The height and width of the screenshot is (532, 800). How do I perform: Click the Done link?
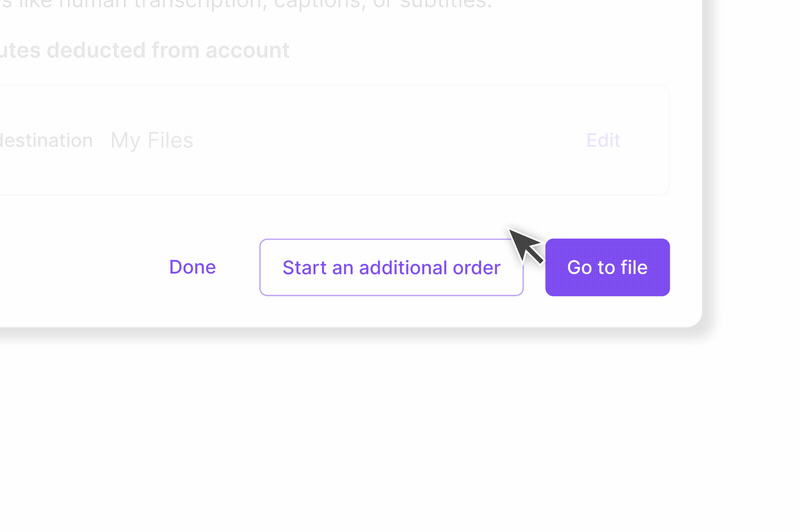[192, 267]
